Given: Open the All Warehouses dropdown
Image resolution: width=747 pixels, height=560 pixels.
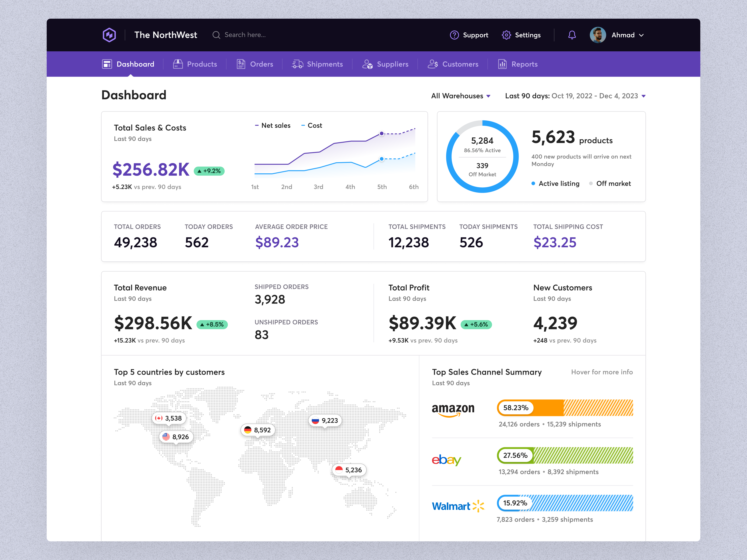Looking at the screenshot, I should coord(461,96).
